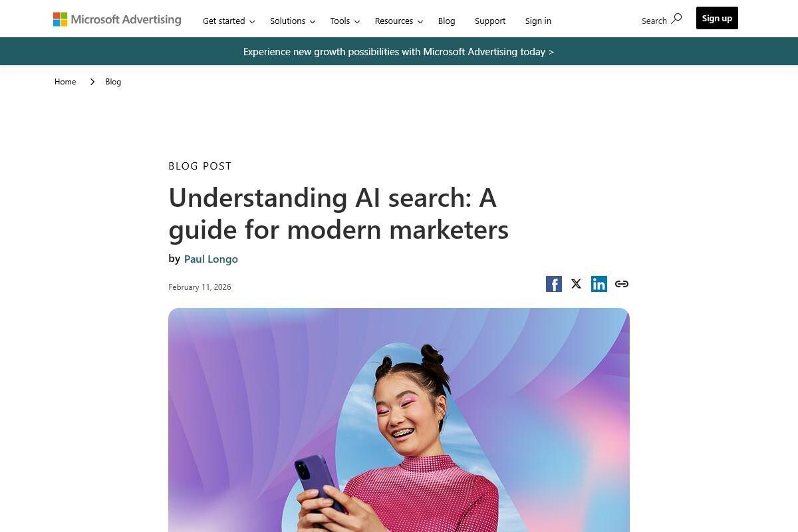The width and height of the screenshot is (798, 532).
Task: Click the Sign up button
Action: [717, 18]
